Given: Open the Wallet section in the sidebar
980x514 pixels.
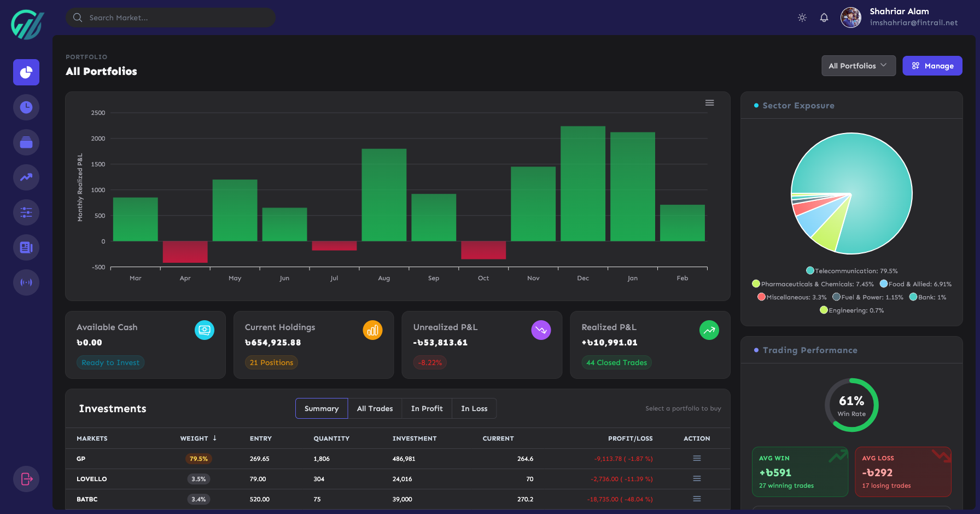Looking at the screenshot, I should pos(26,142).
